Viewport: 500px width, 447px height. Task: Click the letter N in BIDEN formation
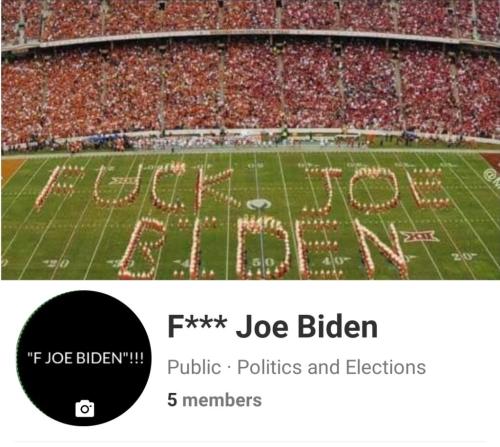tap(380, 248)
